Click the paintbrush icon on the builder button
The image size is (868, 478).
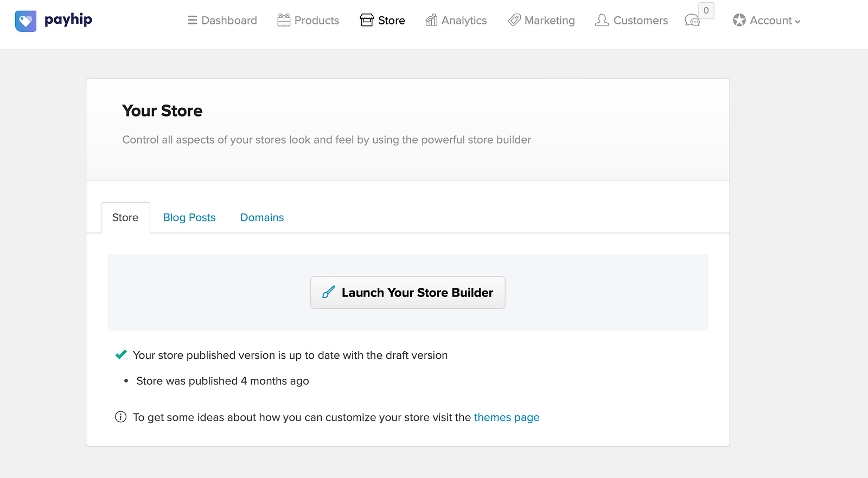tap(328, 293)
